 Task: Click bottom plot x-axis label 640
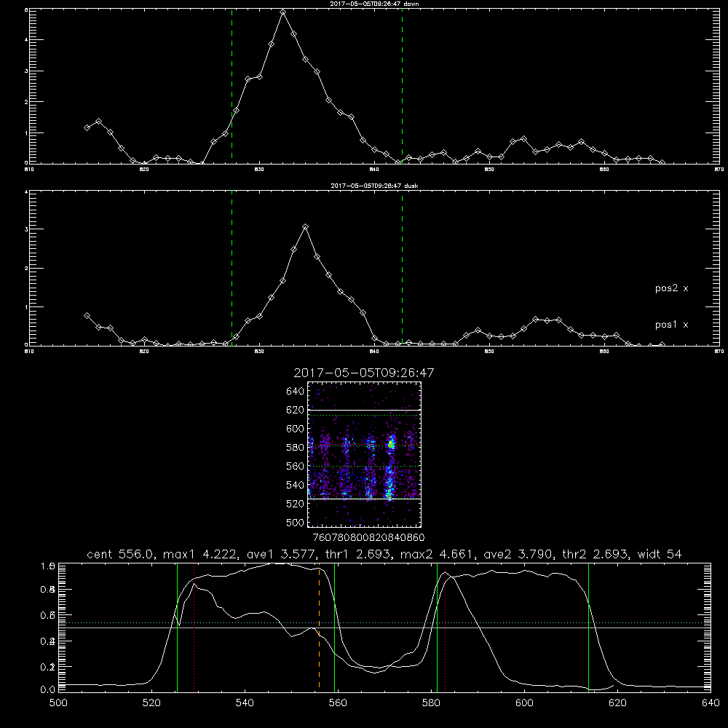pyautogui.click(x=711, y=703)
